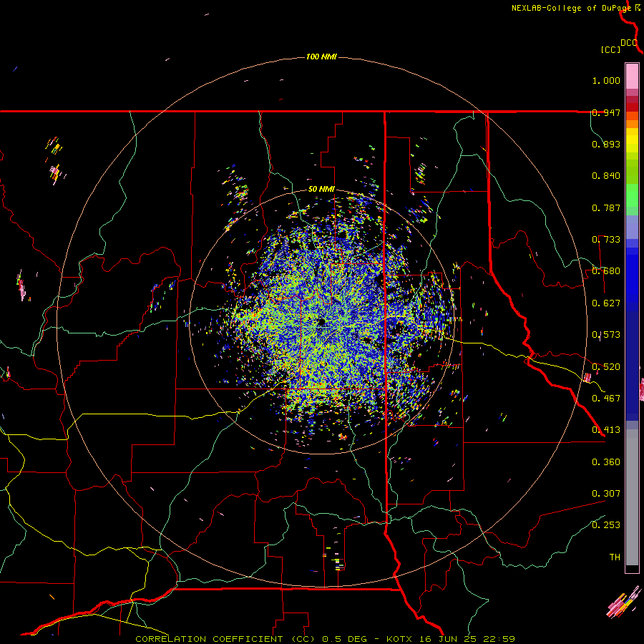Click the 0.360 legend value
The width and height of the screenshot is (644, 644).
pos(606,462)
